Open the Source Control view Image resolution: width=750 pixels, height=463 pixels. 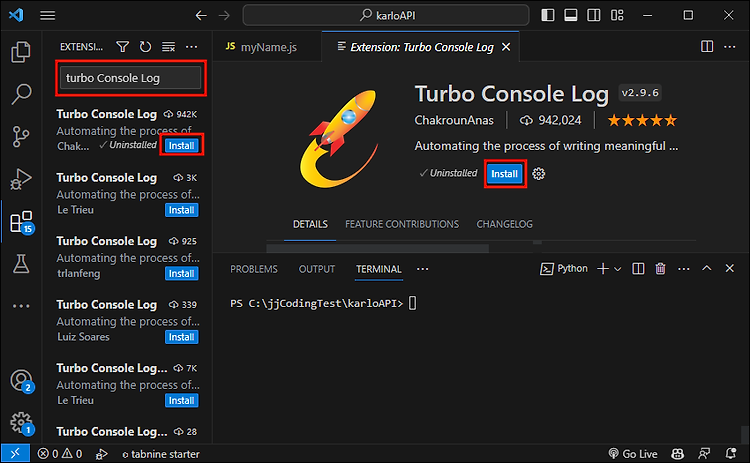[x=21, y=136]
